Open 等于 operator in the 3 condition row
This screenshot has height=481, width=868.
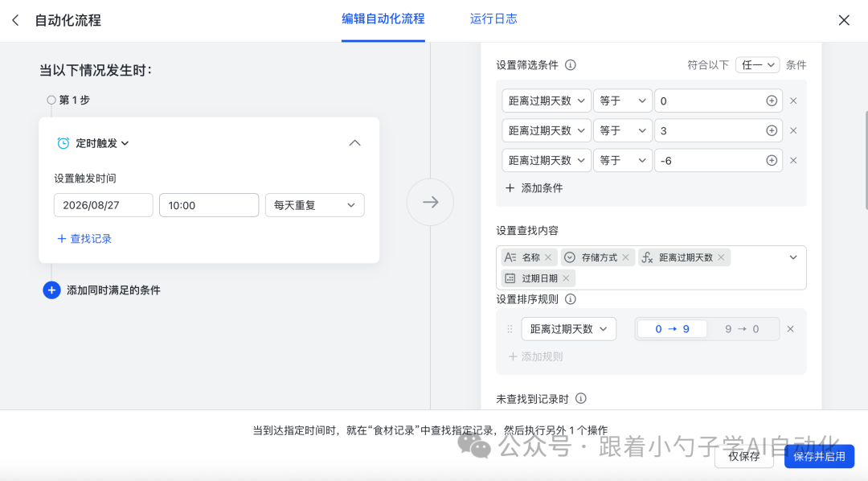[x=623, y=131]
